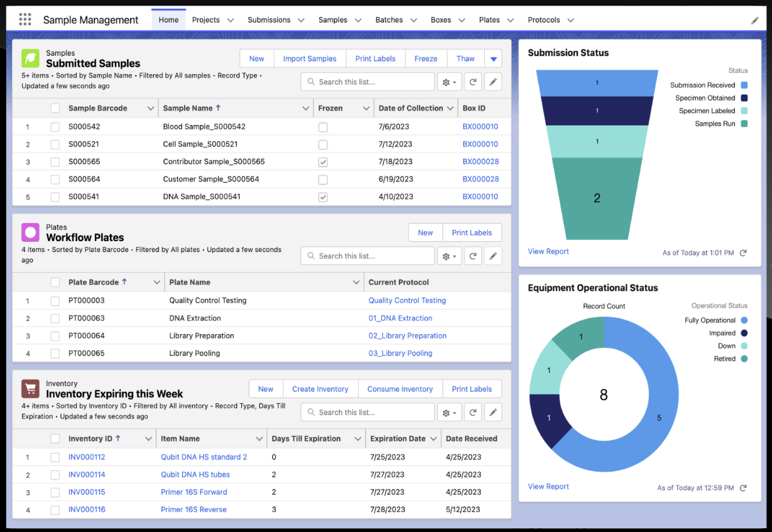Click the pencil edit icon in navigation bar
The image size is (772, 532).
(754, 20)
